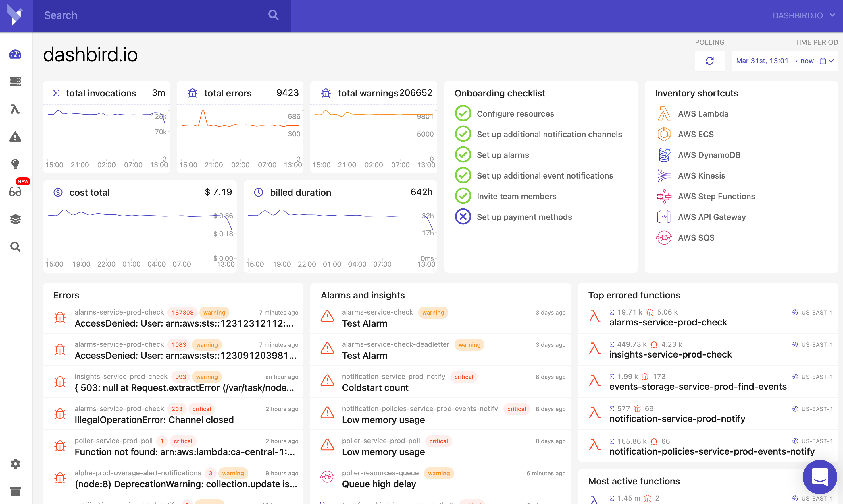Click the Invite team members checkmark
Screen dimensions: 843x504
[x=463, y=196]
